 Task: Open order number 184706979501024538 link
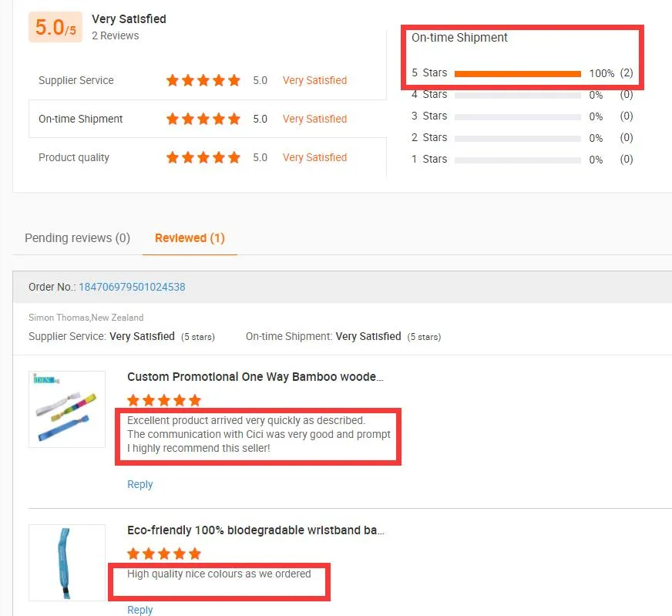coord(132,287)
